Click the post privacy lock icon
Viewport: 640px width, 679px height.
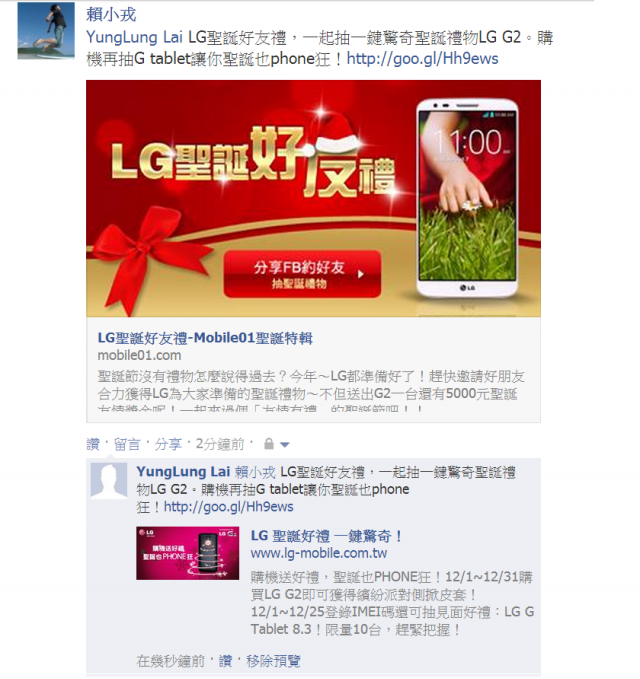point(268,444)
